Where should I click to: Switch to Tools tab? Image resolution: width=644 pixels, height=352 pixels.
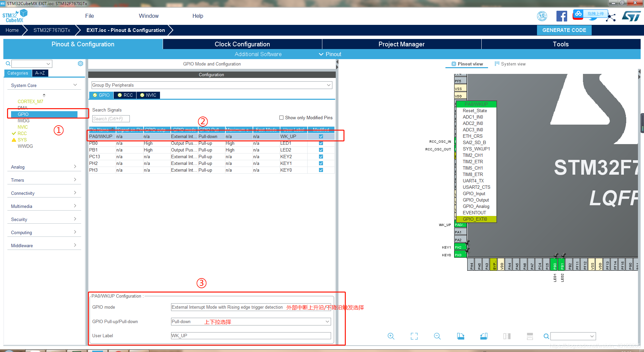coord(561,44)
